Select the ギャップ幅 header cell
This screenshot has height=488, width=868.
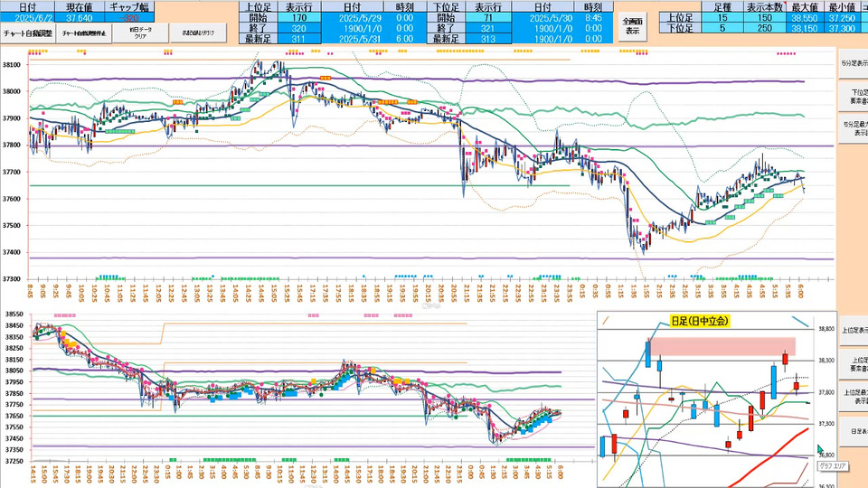click(129, 7)
